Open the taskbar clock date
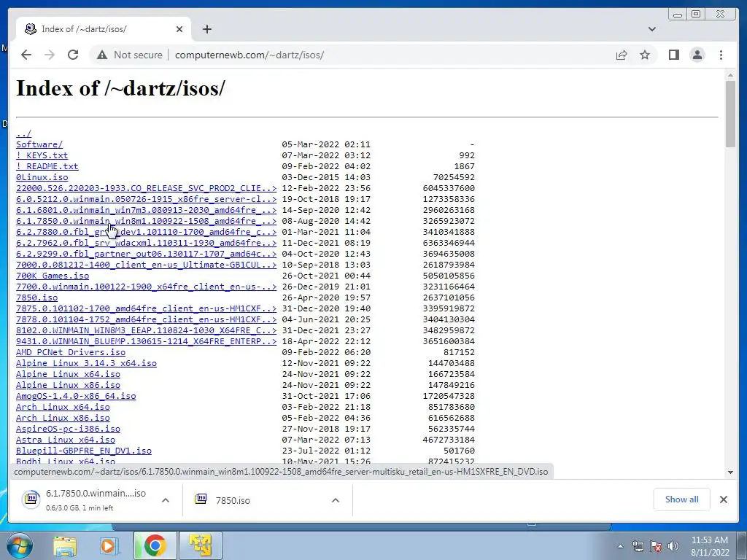The image size is (747, 560). [x=710, y=546]
